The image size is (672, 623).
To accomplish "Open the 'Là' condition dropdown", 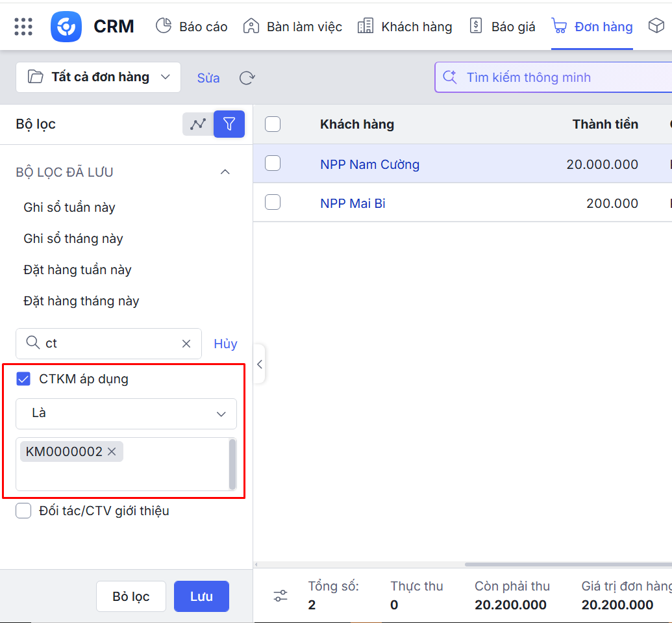I will 126,413.
